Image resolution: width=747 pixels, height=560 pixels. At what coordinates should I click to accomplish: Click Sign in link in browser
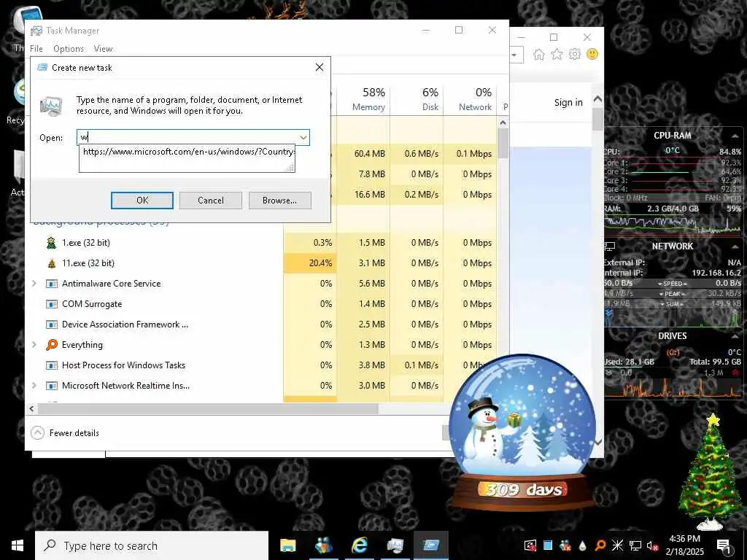click(x=568, y=102)
